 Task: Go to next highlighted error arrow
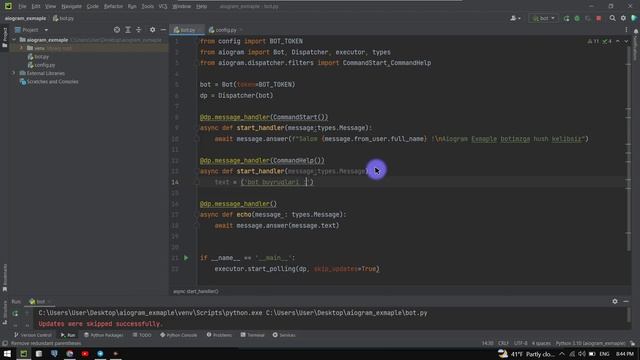626,41
